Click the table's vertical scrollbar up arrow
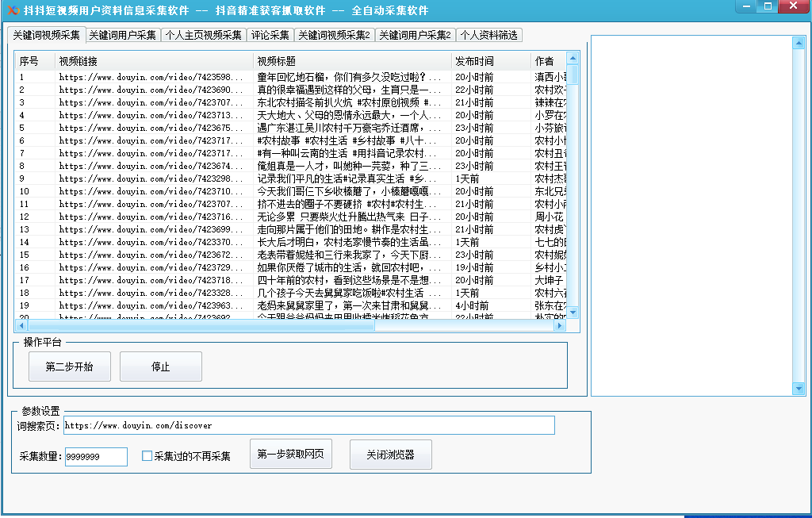812x518 pixels. coord(573,57)
